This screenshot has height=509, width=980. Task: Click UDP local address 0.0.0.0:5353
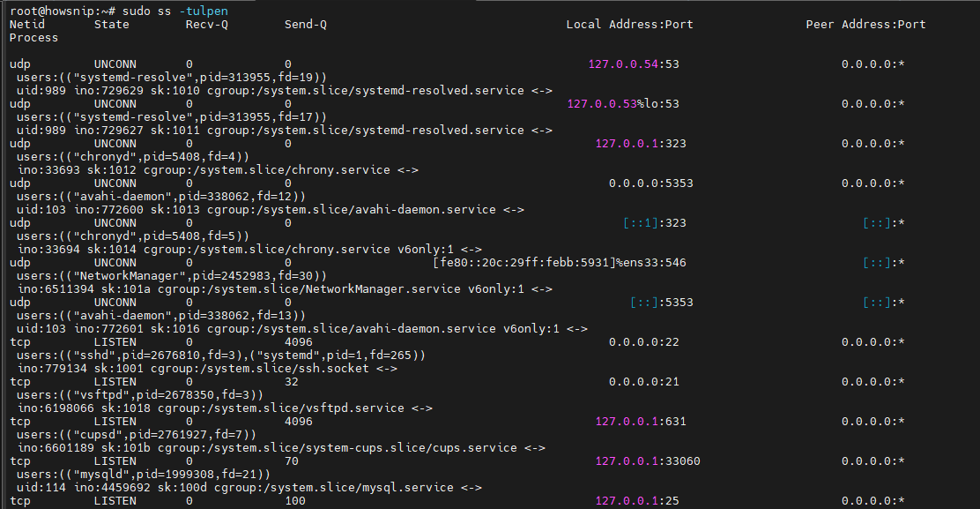[x=650, y=183]
